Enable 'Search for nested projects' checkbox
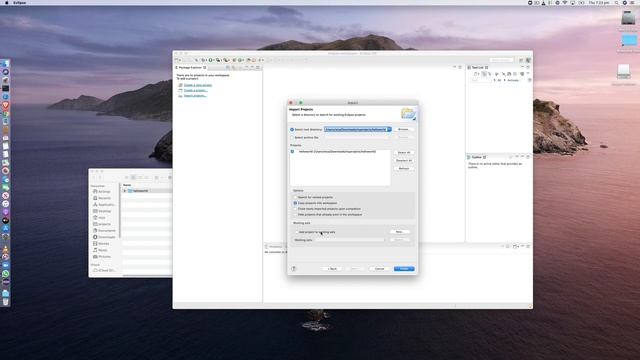This screenshot has height=360, width=640. 295,197
